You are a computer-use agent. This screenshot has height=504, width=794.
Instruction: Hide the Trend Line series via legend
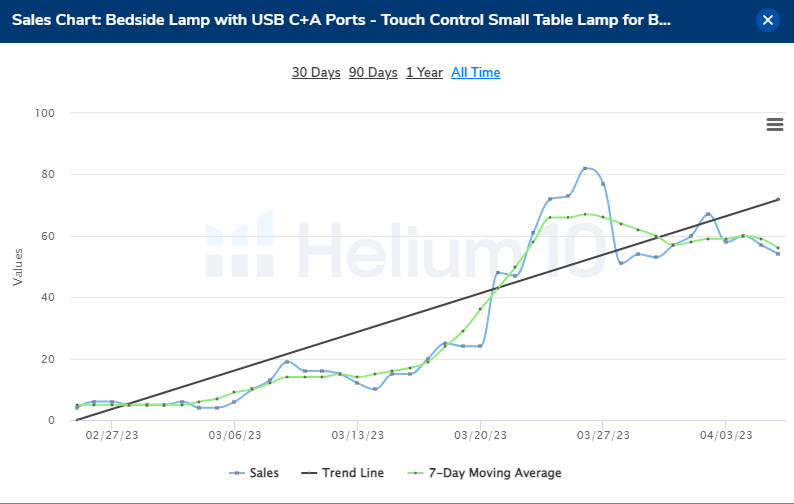[x=340, y=473]
